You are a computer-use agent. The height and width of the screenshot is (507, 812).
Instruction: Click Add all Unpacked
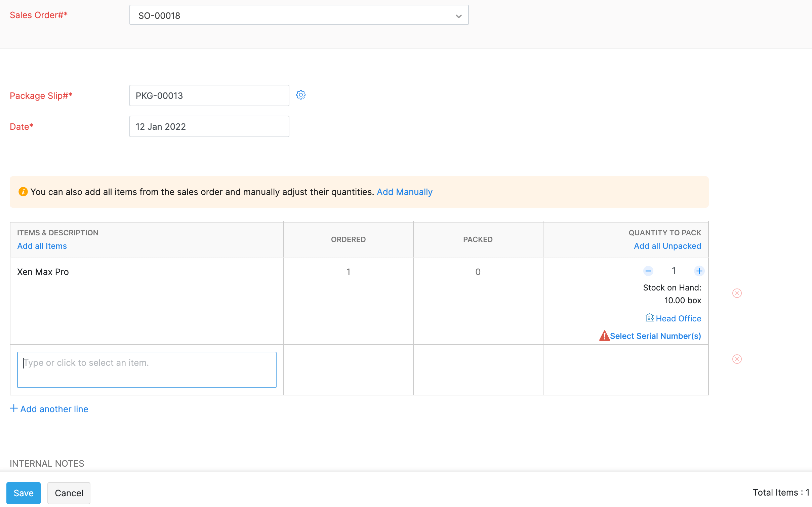667,246
